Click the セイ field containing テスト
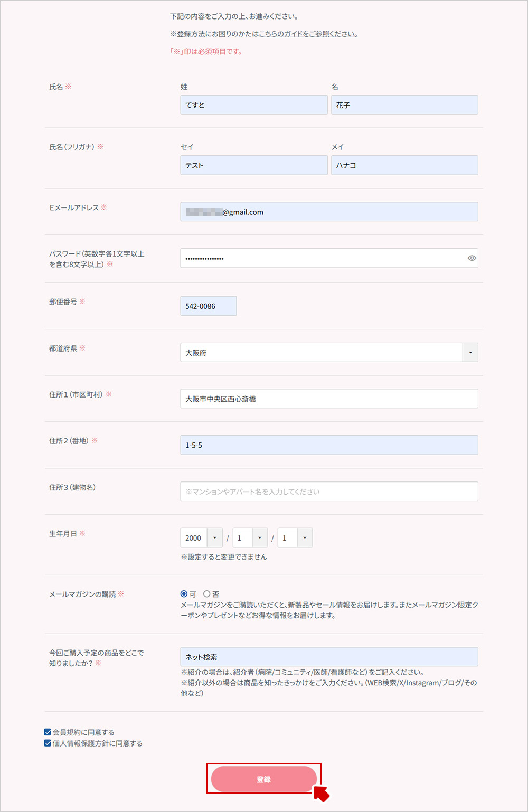This screenshot has height=812, width=528. pyautogui.click(x=253, y=165)
